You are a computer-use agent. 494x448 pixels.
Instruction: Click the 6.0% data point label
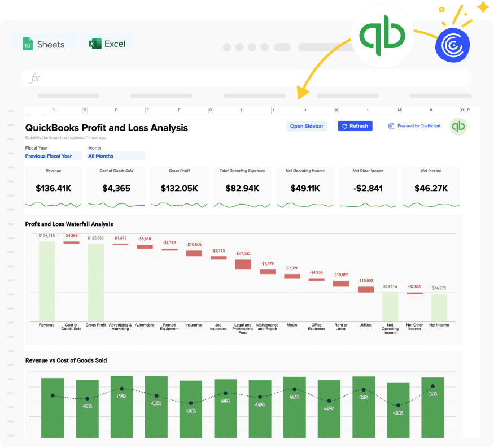121,396
